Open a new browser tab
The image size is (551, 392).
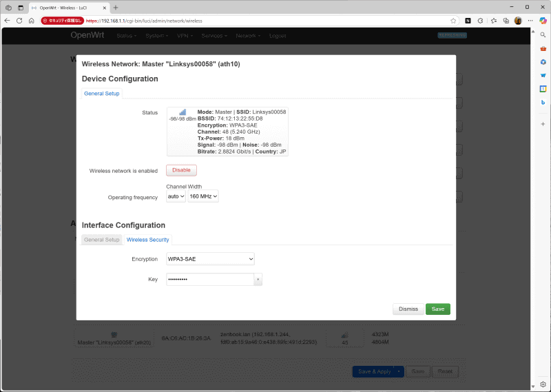[116, 8]
